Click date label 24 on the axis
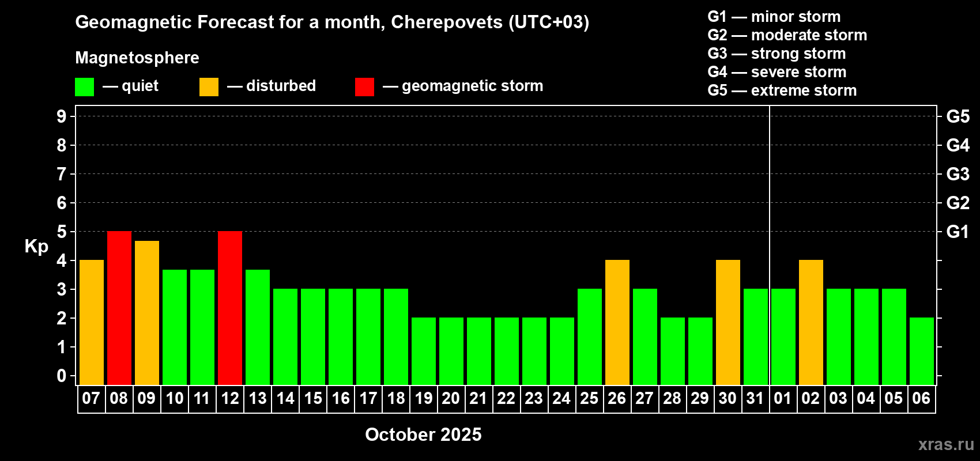Screen dimensions: 980x461 click(561, 398)
